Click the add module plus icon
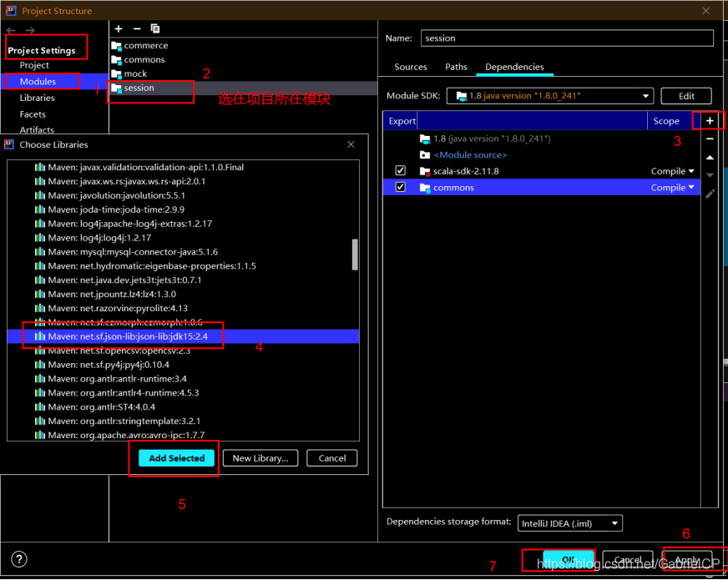Screen dimensions: 728x580 click(x=119, y=28)
